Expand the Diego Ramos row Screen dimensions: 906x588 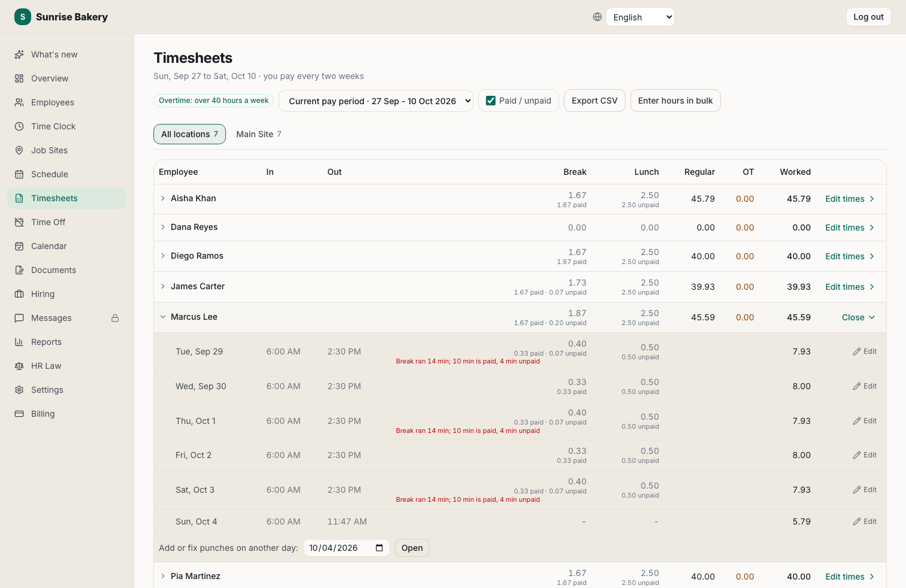click(x=162, y=256)
